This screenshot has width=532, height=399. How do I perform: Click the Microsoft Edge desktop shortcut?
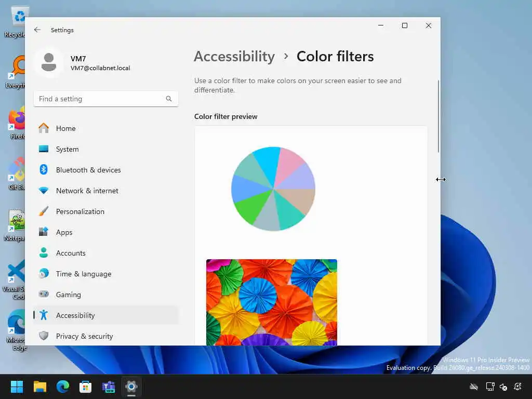(16, 330)
